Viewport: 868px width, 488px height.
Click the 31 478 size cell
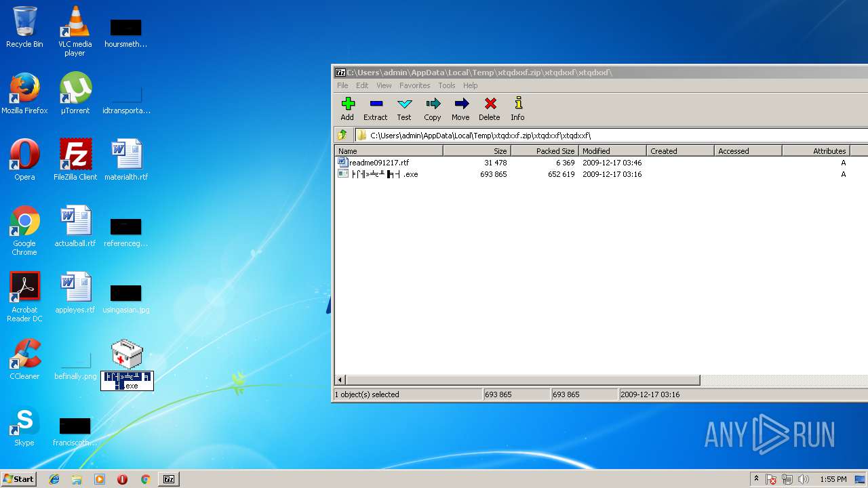click(495, 163)
